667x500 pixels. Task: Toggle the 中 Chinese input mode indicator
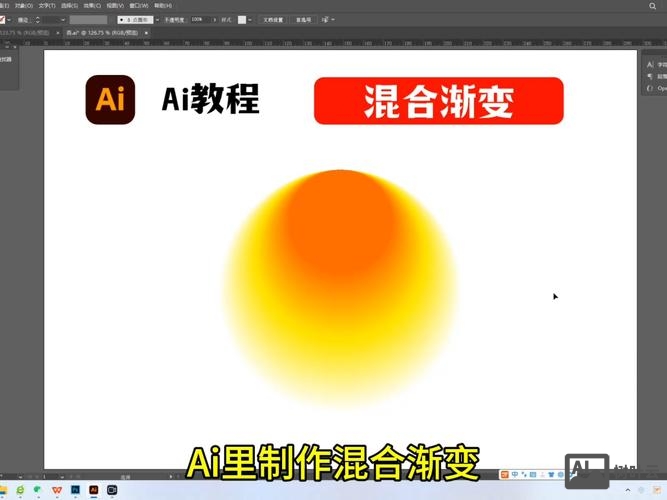[515, 474]
